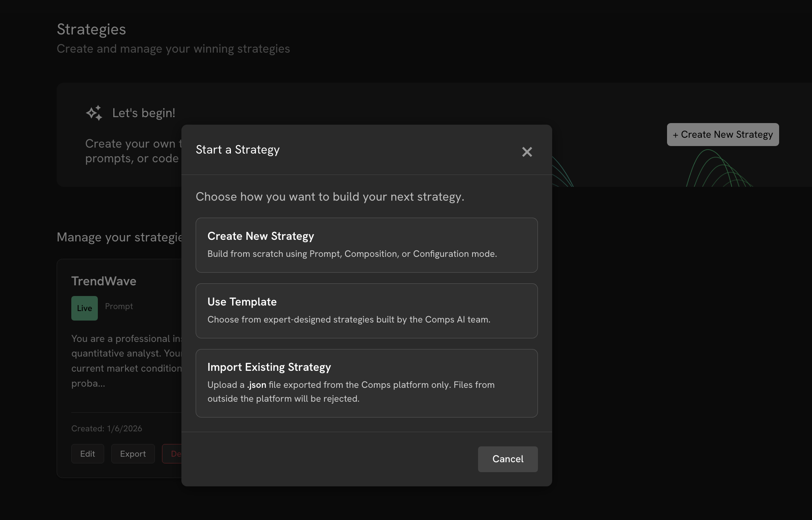Image resolution: width=812 pixels, height=520 pixels.
Task: Pick the Import Existing Strategy option
Action: pyautogui.click(x=366, y=383)
